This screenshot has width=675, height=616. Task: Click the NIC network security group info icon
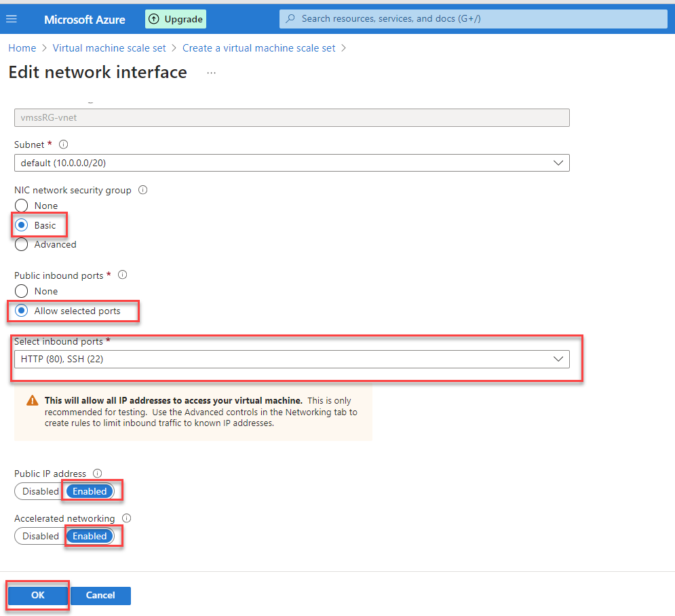pos(142,190)
